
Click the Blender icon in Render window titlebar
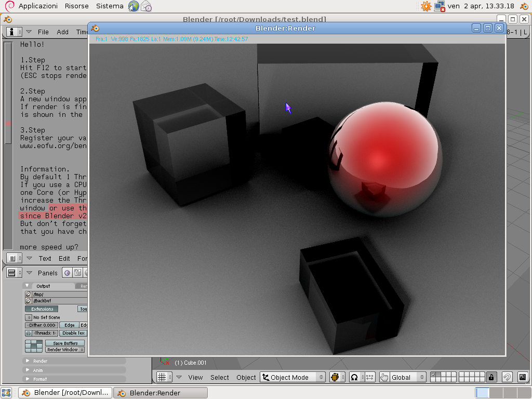96,28
